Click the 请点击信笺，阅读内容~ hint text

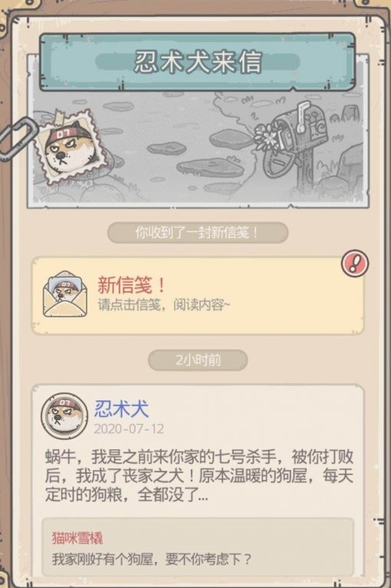click(164, 305)
